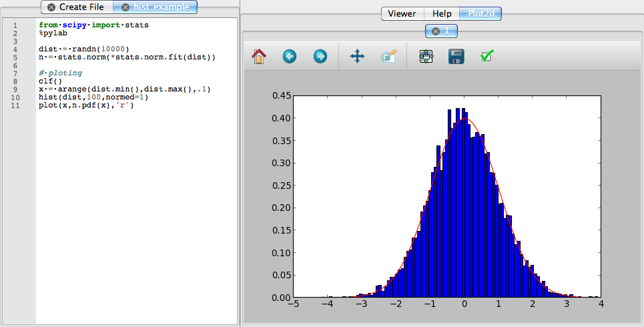This screenshot has height=327, width=644.
Task: Open the Viewer tab
Action: 402,13
